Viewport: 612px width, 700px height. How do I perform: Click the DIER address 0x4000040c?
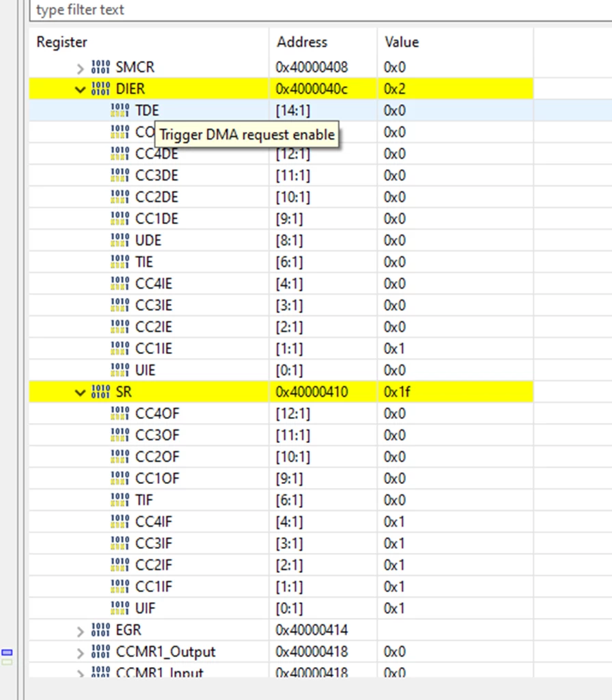click(x=311, y=88)
